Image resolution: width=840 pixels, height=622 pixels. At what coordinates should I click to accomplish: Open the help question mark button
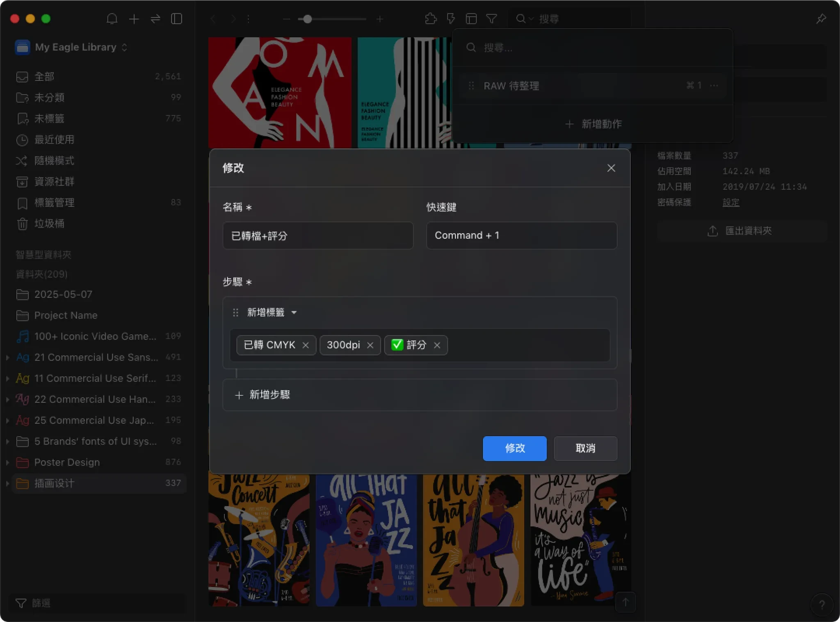(822, 604)
